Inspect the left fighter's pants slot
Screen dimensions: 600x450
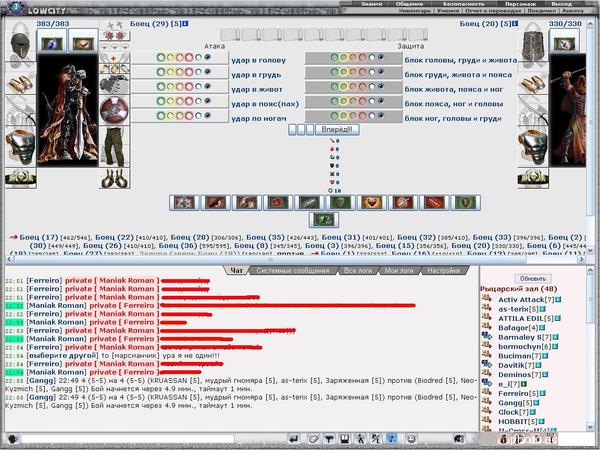(x=114, y=146)
